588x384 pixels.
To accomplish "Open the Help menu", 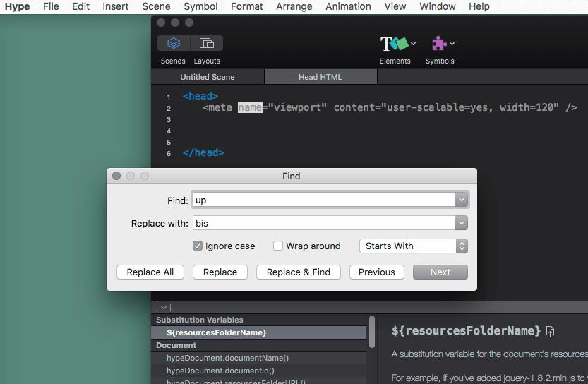I will click(x=479, y=6).
